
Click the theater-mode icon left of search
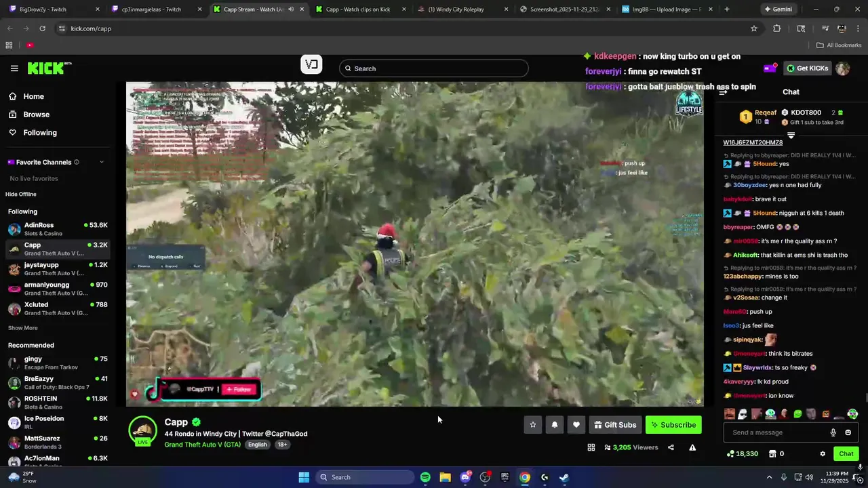click(311, 64)
